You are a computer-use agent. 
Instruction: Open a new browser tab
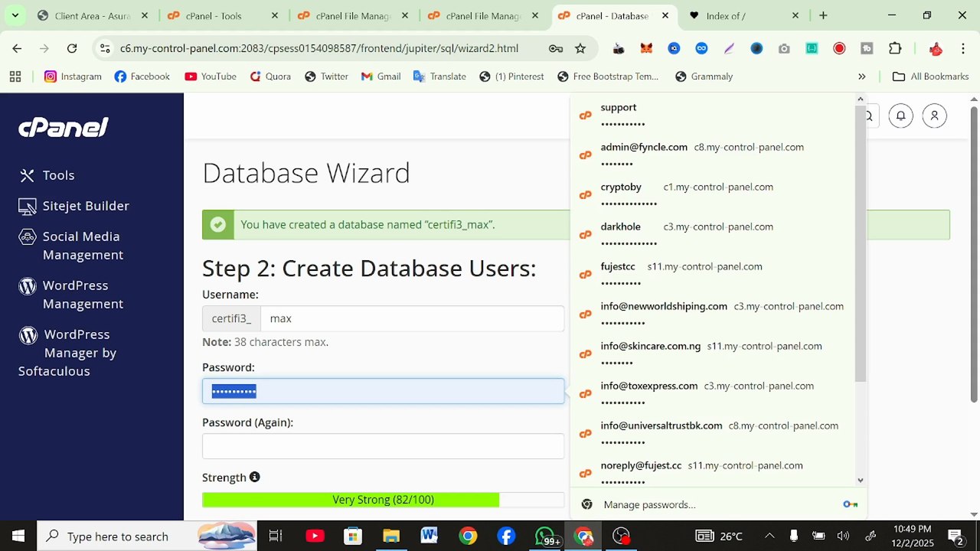[x=823, y=15]
